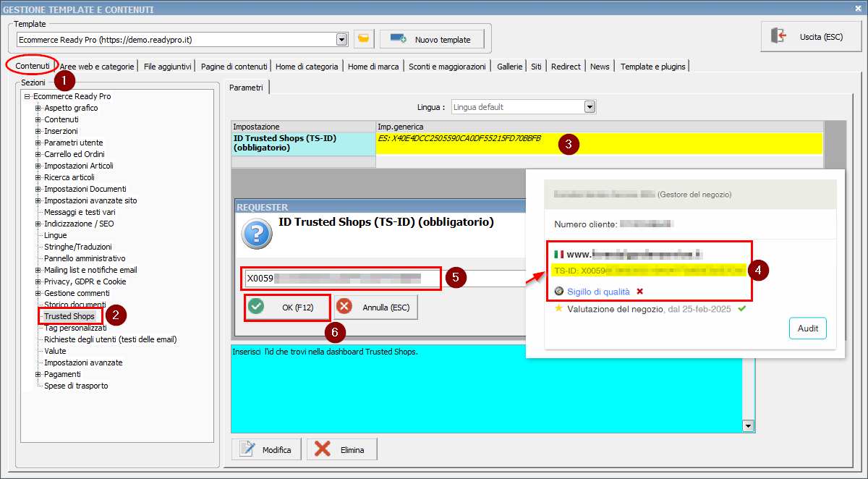Viewport: 868px width, 479px height.
Task: Cancel with the Annulla (ESC) button
Action: (375, 307)
